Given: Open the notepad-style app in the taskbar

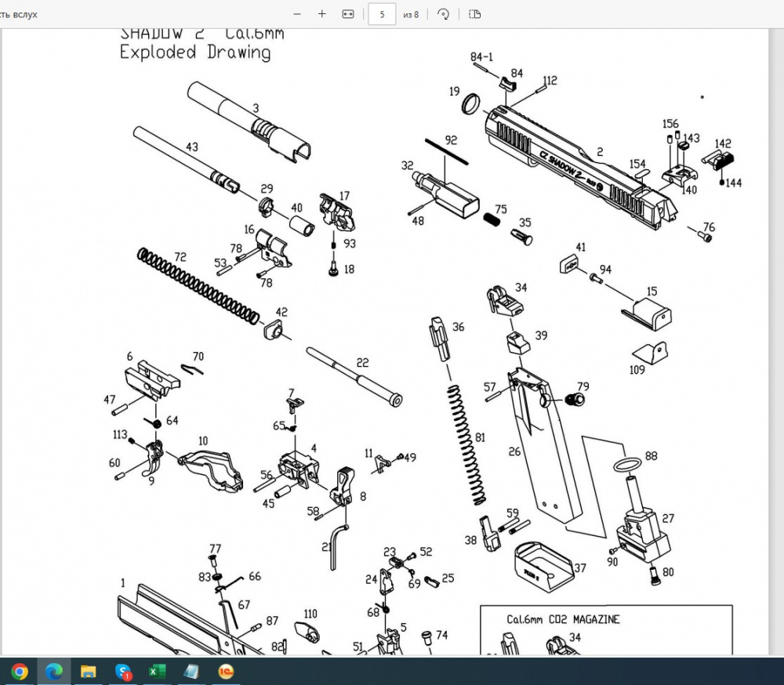Looking at the screenshot, I should click(x=191, y=671).
